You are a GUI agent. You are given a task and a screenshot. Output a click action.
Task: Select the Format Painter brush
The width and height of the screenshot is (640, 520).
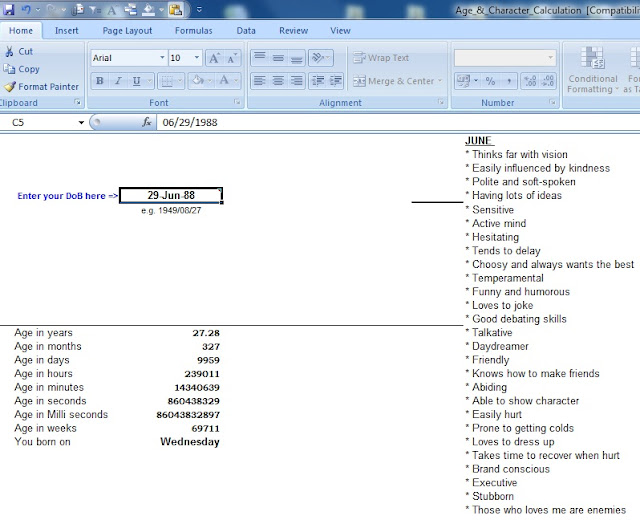point(41,87)
